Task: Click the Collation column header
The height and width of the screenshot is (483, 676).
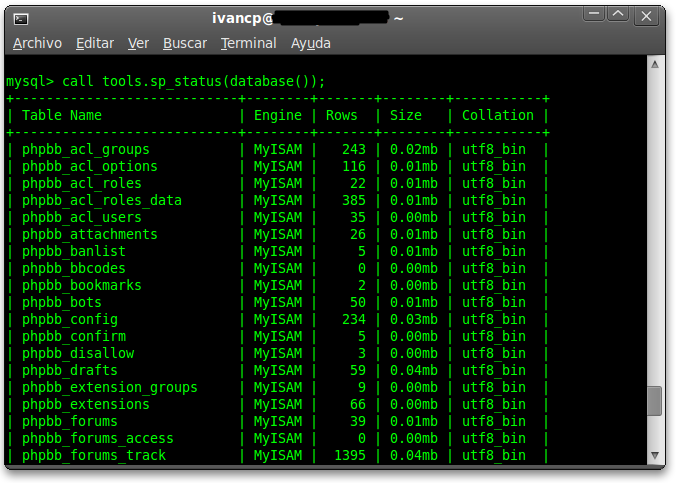Action: click(498, 116)
